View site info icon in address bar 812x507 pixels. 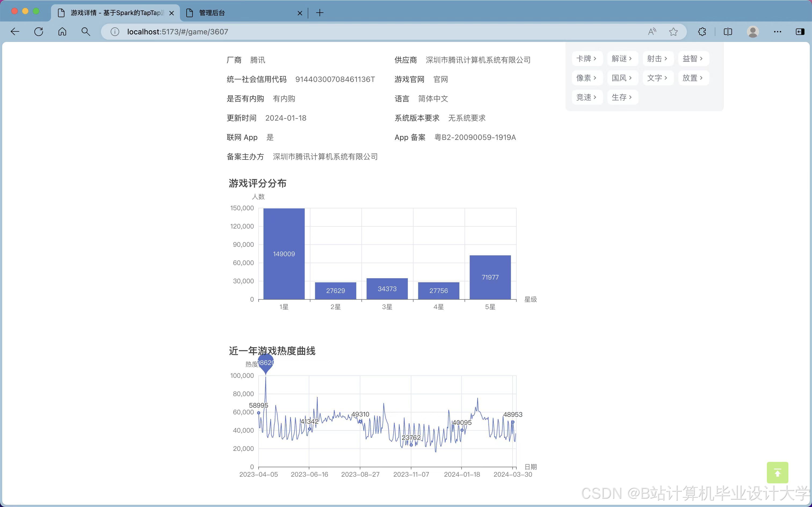(x=114, y=31)
